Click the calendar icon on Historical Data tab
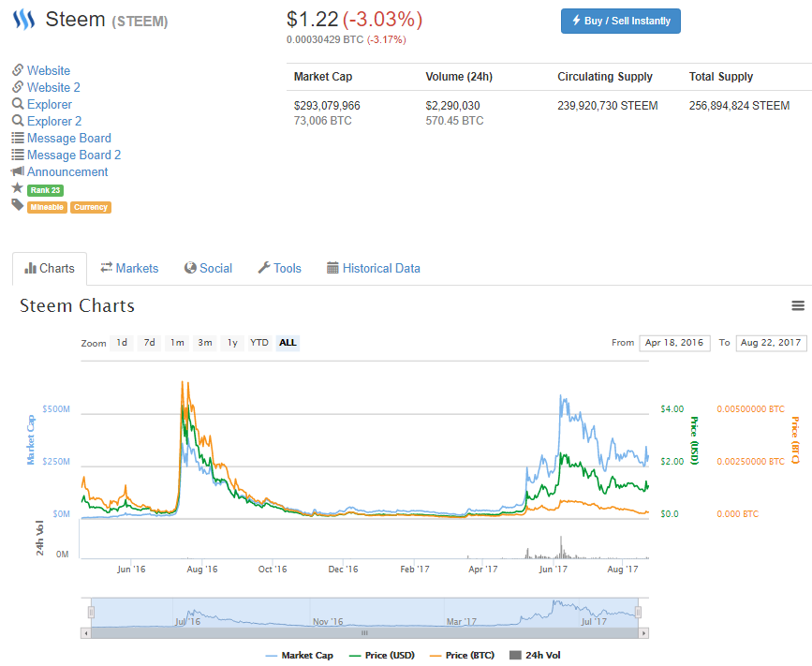 point(332,268)
